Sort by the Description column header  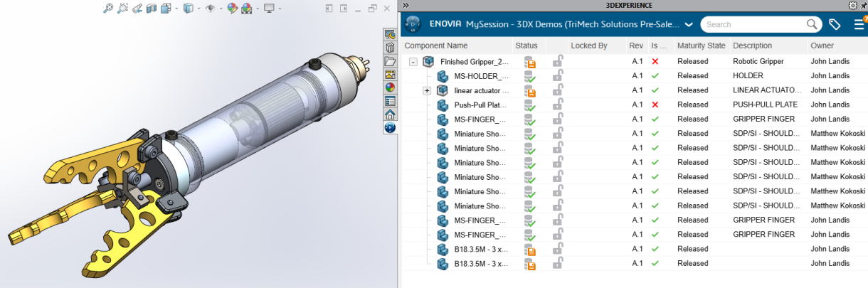coord(752,46)
